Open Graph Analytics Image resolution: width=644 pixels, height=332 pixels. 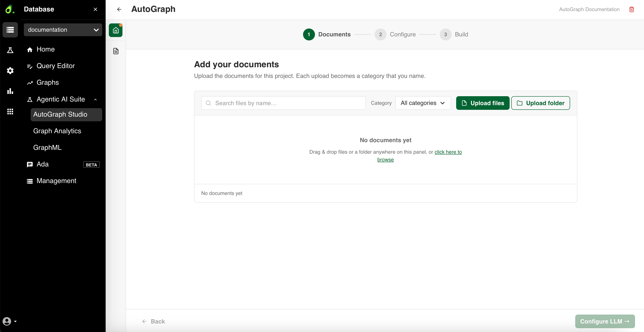[57, 131]
